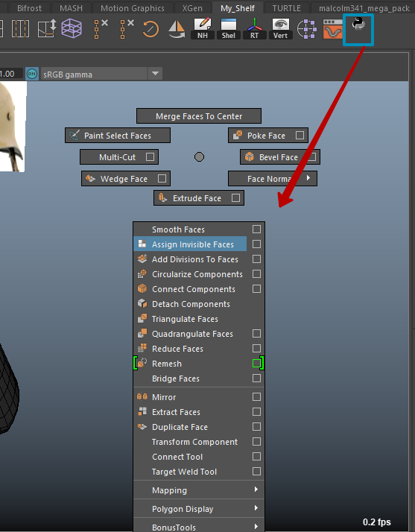Open the XGen shelf tab
Viewport: 415px width, 532px height.
point(192,7)
